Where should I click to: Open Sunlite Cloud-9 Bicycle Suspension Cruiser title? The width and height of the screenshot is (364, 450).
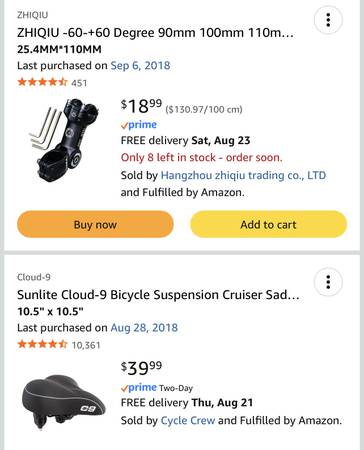[x=158, y=295]
